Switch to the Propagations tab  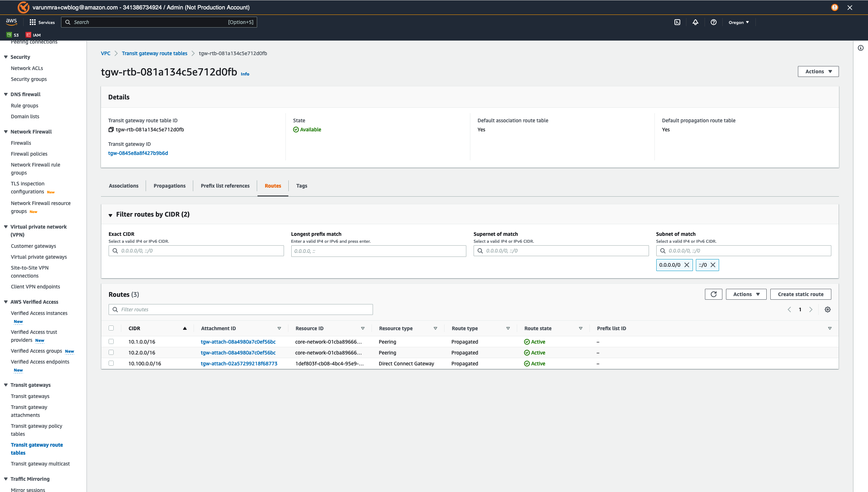[169, 186]
